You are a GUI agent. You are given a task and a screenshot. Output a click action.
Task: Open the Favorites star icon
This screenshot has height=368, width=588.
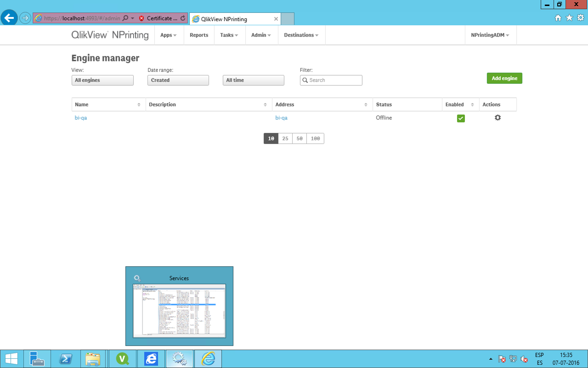[569, 18]
